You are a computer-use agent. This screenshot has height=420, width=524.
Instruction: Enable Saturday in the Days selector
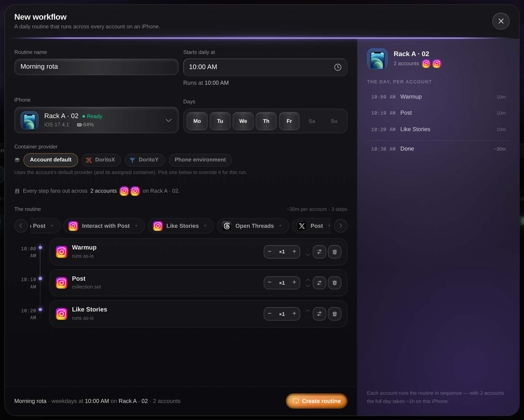point(312,121)
